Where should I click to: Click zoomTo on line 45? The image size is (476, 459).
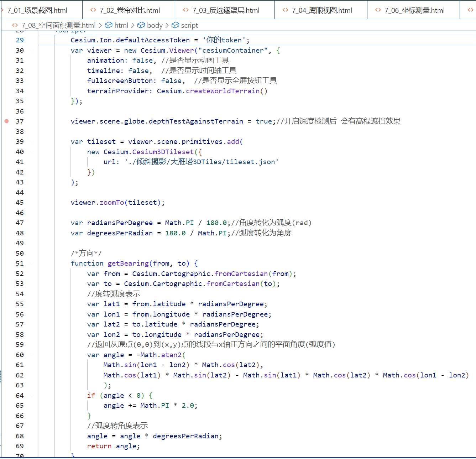(x=112, y=203)
